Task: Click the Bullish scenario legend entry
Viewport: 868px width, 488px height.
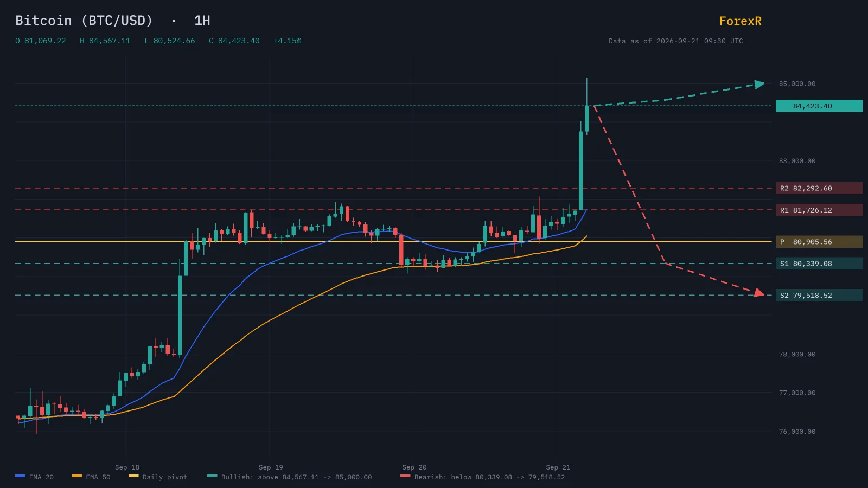Action: pos(290,477)
